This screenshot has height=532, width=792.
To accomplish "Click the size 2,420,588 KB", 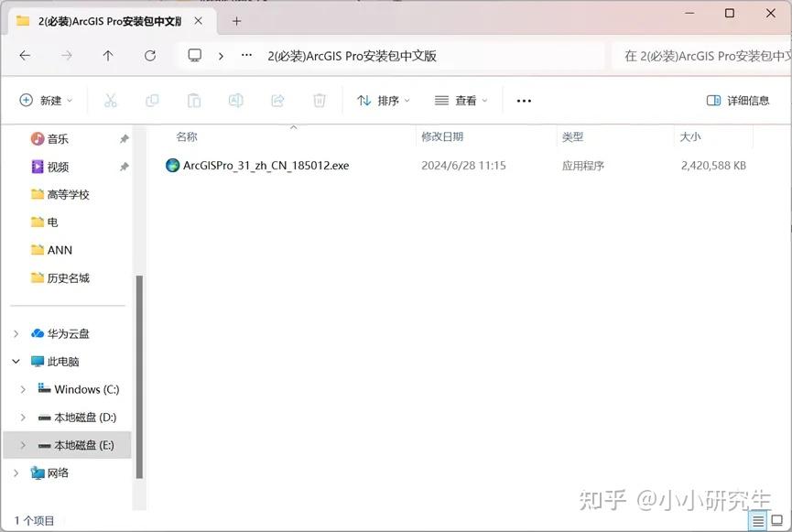I will pos(713,165).
